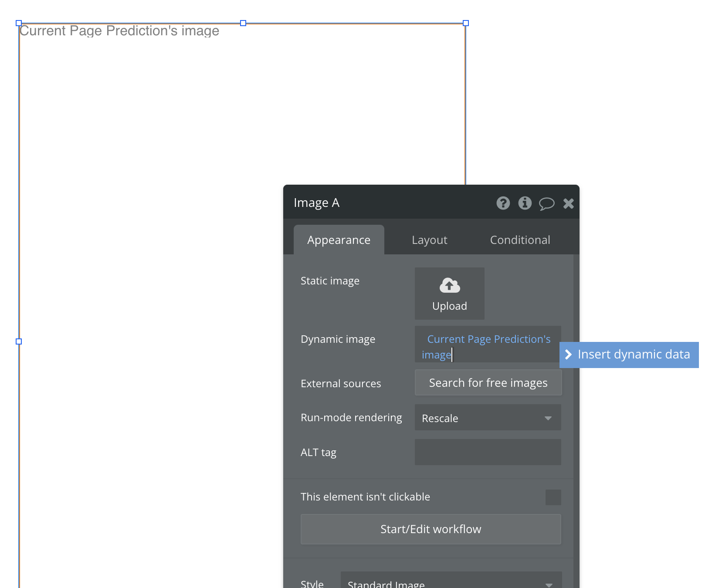Select the Appearance tab
Viewport: 712px width, 588px height.
click(339, 240)
